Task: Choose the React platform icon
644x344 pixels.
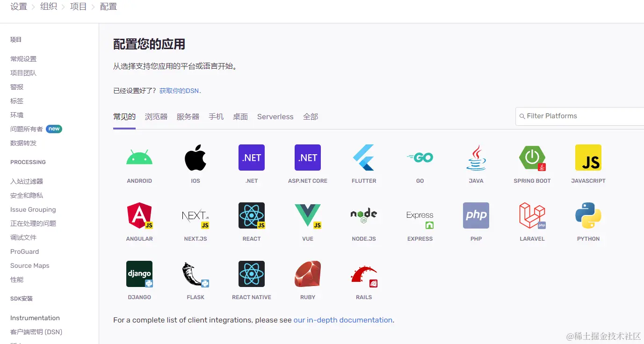Action: 252,215
